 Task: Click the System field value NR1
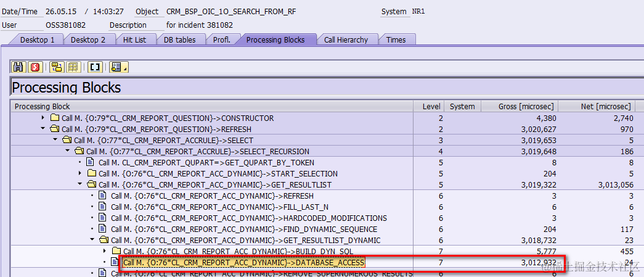coord(418,12)
